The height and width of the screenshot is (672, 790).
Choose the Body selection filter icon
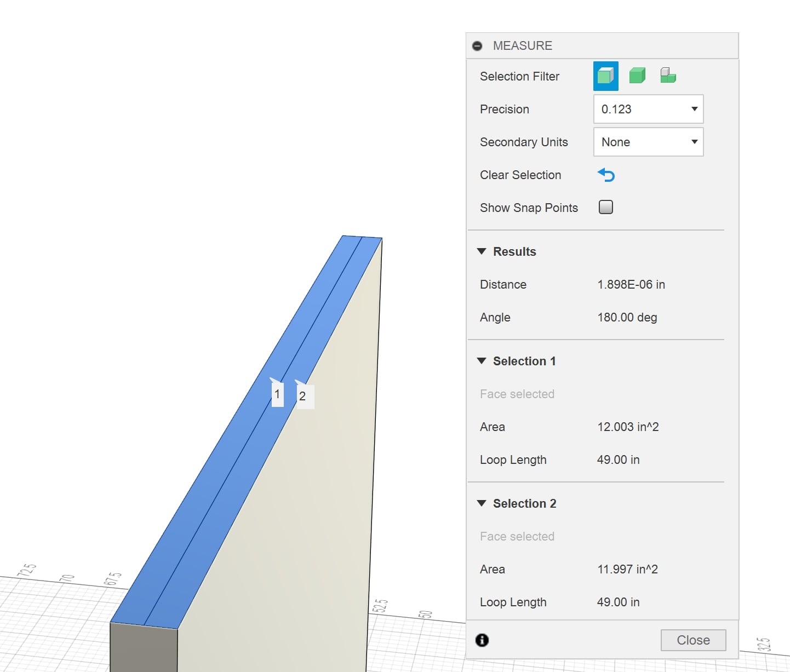click(x=637, y=76)
